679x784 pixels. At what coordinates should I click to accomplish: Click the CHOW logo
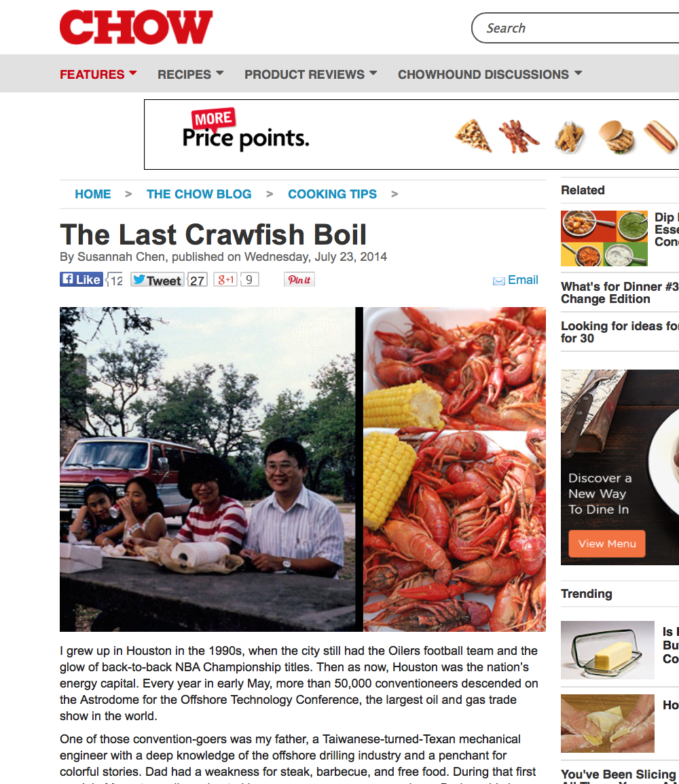click(136, 27)
